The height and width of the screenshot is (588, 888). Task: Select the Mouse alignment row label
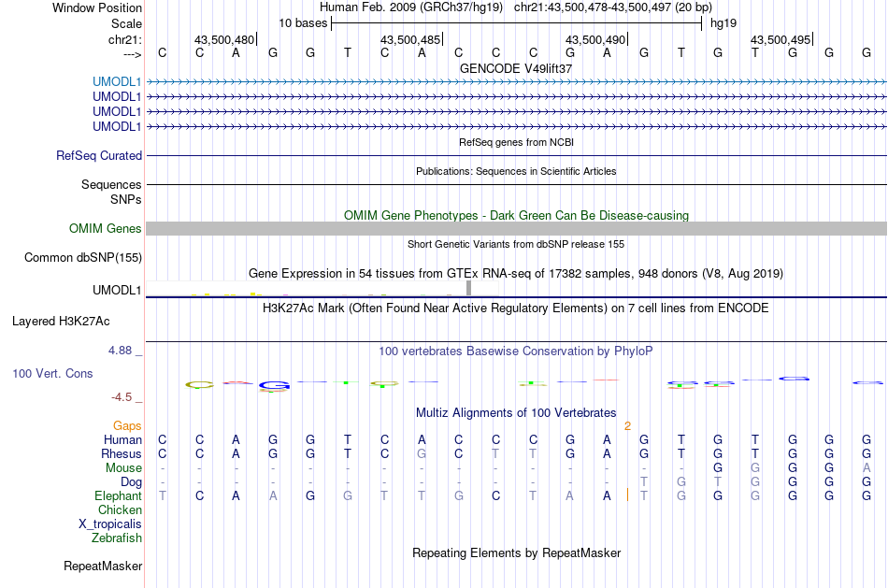tap(123, 468)
